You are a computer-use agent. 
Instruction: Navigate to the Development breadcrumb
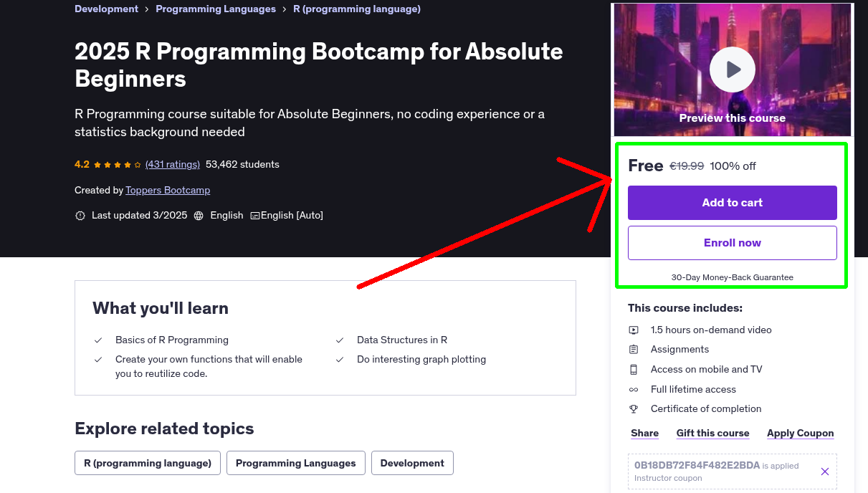pyautogui.click(x=106, y=9)
